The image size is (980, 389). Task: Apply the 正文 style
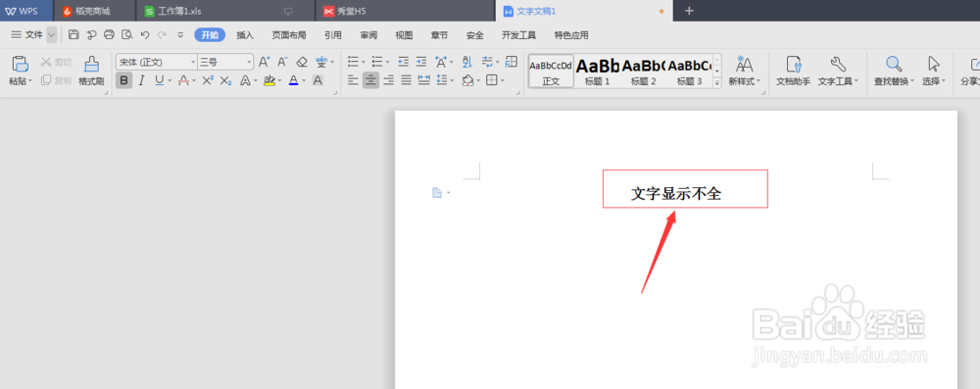coord(551,72)
